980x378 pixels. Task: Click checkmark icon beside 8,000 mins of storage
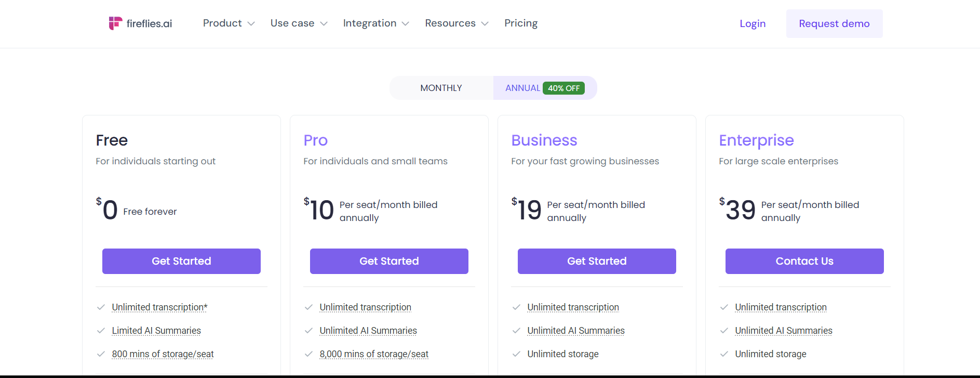point(308,354)
